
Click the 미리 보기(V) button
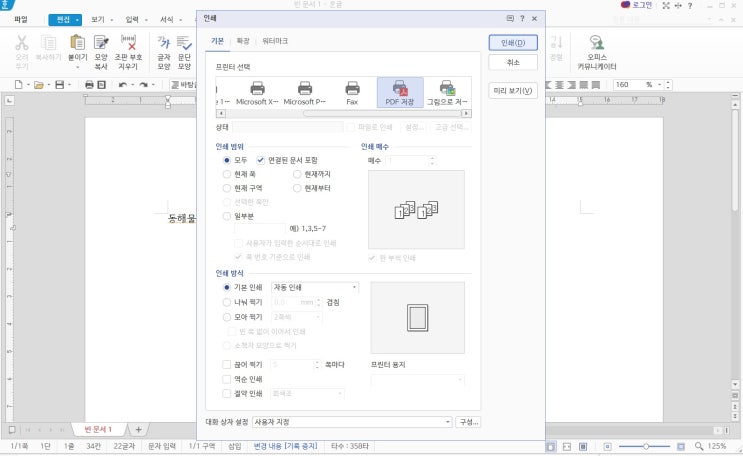coord(513,91)
